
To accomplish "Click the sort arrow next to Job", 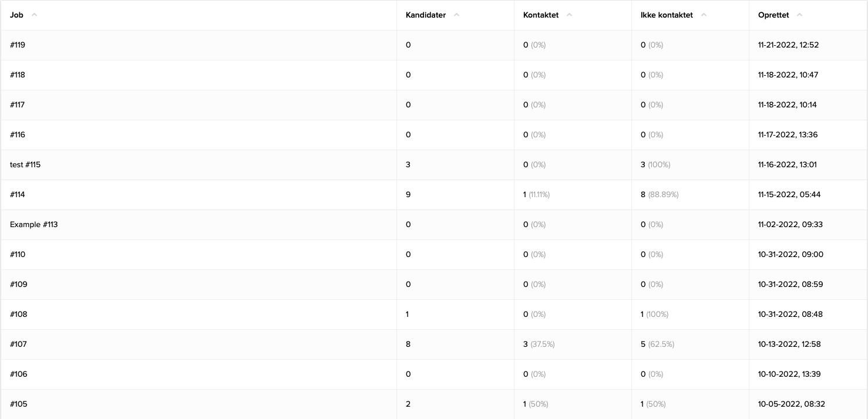I will (33, 15).
